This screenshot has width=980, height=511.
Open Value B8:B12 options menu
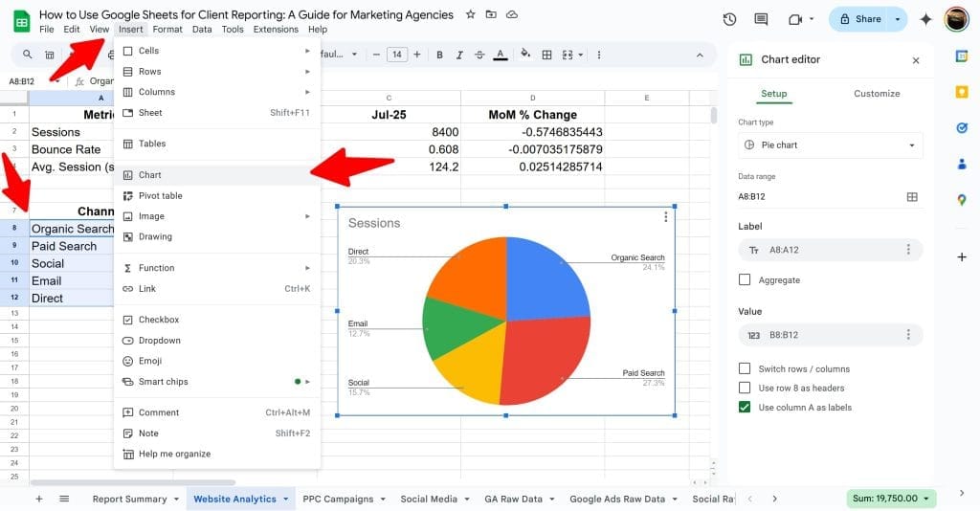click(x=908, y=335)
